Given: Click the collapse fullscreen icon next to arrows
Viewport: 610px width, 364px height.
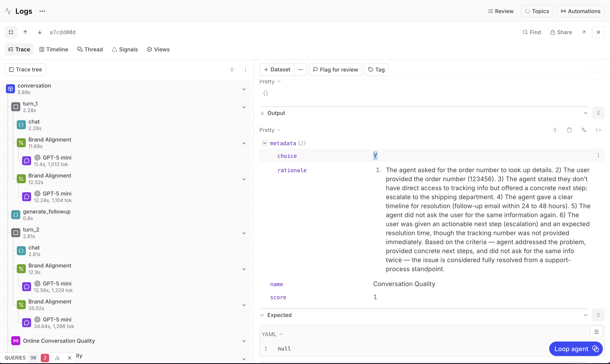Looking at the screenshot, I should coord(11,32).
